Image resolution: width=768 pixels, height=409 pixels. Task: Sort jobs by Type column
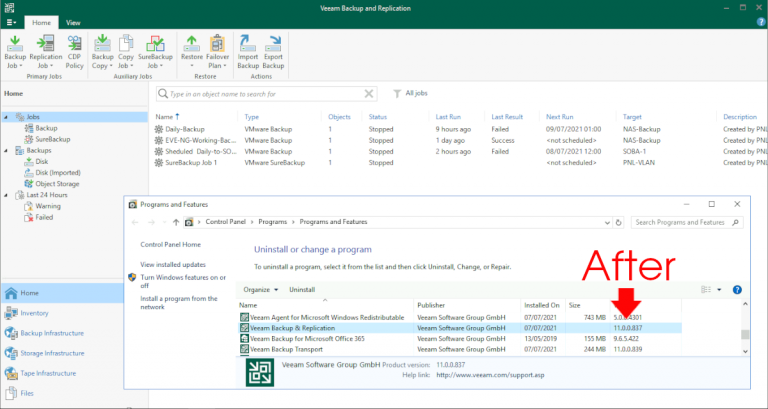pos(252,117)
